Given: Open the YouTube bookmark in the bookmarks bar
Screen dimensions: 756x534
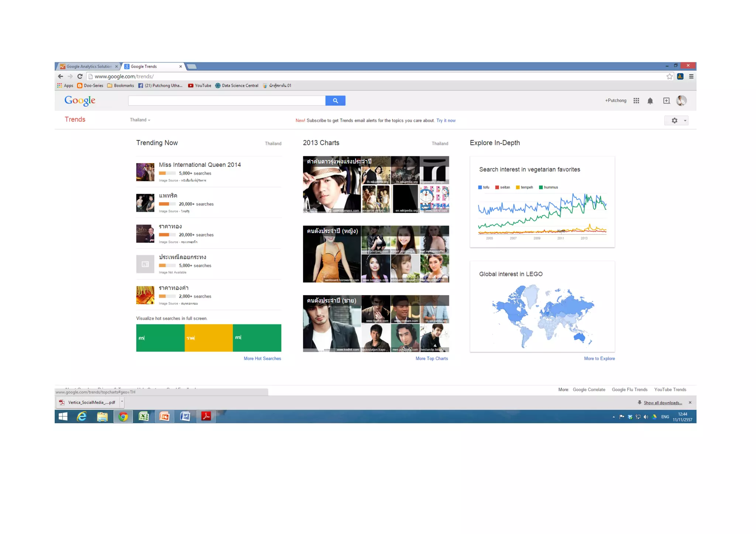Looking at the screenshot, I should tap(200, 86).
